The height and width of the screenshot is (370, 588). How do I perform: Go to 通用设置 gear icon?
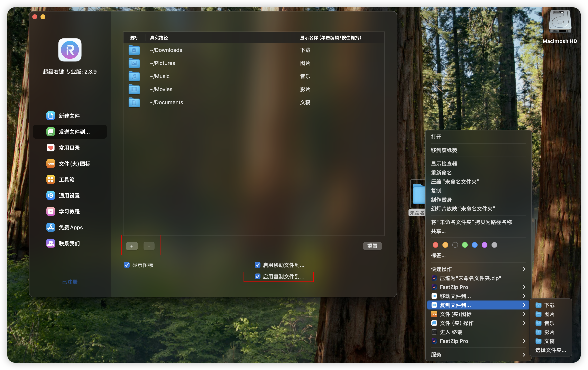(50, 196)
